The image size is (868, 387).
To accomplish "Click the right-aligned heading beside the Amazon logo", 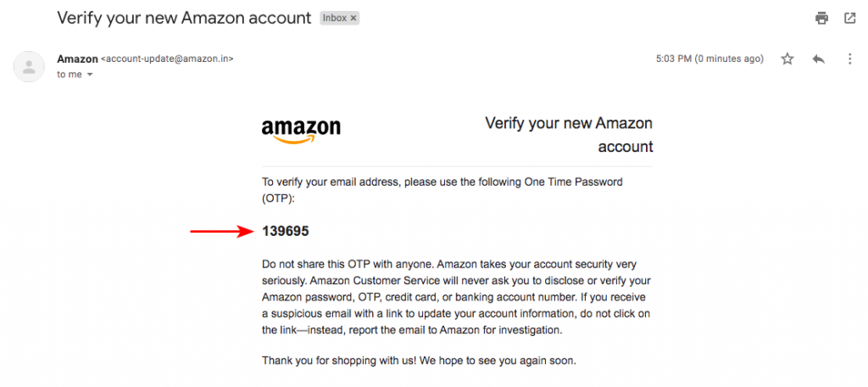I will pos(569,135).
